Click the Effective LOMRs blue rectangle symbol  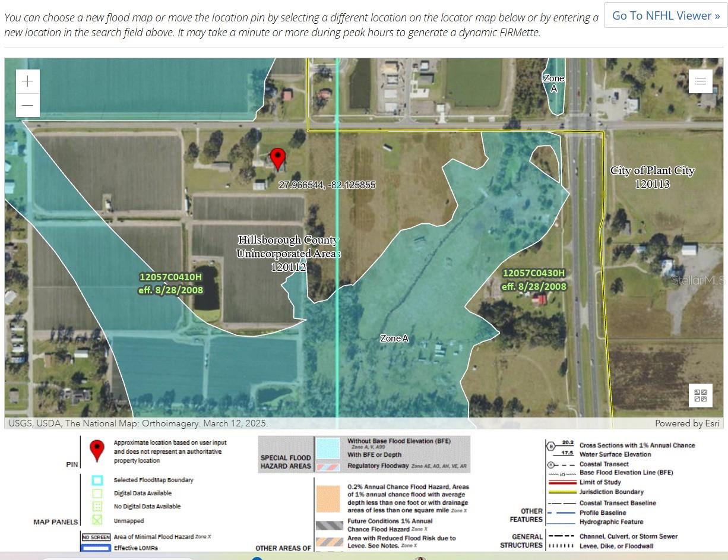point(96,548)
